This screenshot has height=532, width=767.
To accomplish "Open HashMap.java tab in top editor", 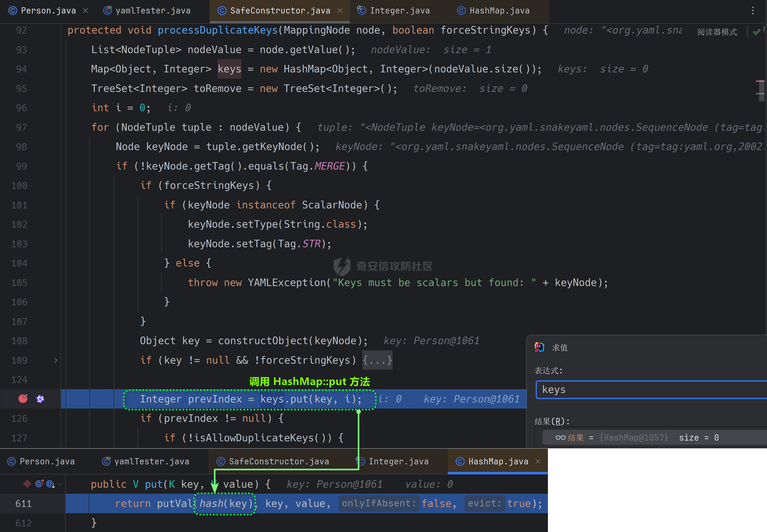I will (499, 11).
